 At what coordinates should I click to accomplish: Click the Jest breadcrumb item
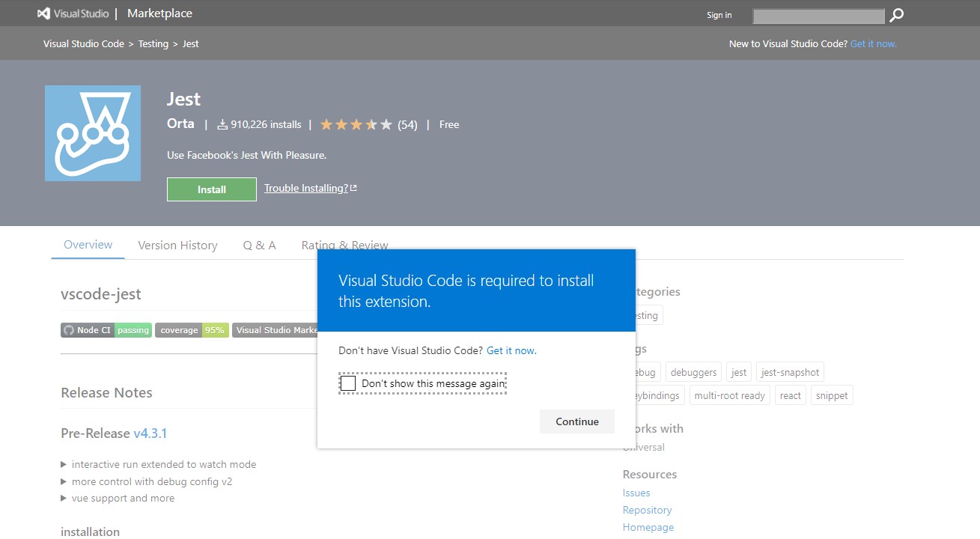coord(191,43)
